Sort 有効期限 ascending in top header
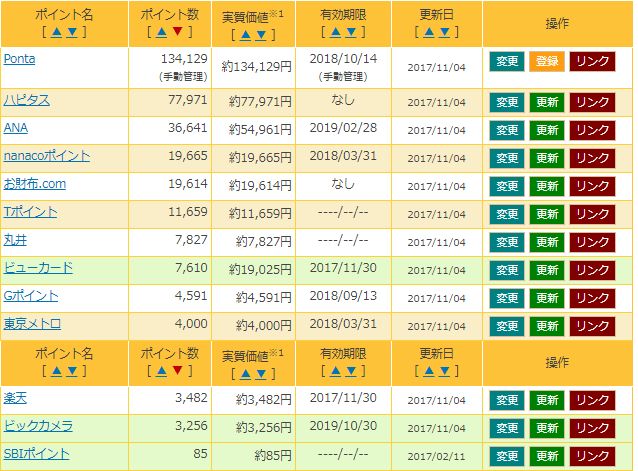The height and width of the screenshot is (471, 638). pos(336,32)
